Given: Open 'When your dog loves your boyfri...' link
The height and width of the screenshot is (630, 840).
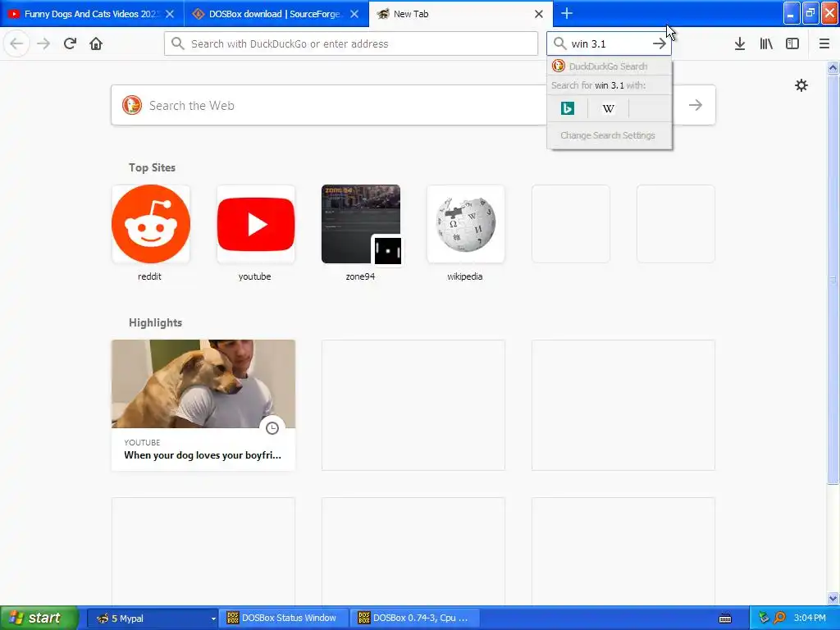Looking at the screenshot, I should 203,454.
